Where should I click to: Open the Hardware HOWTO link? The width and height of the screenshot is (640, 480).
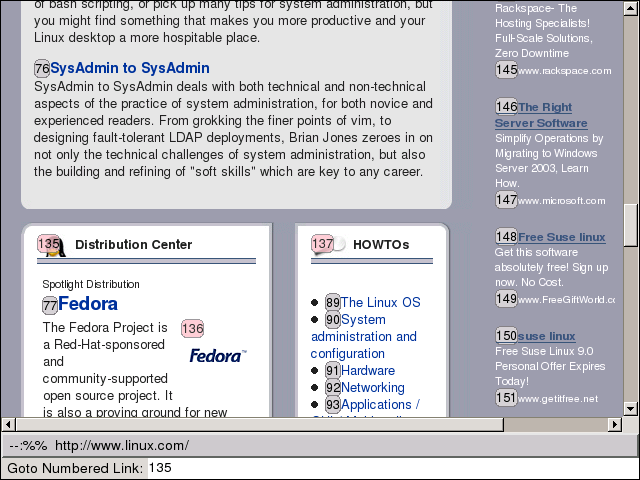[368, 371]
